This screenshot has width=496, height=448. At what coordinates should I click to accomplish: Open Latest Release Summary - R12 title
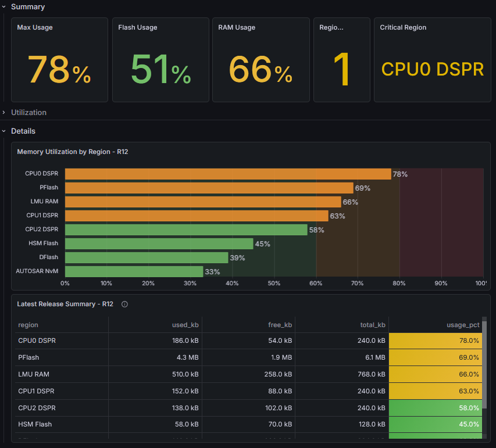coord(65,304)
